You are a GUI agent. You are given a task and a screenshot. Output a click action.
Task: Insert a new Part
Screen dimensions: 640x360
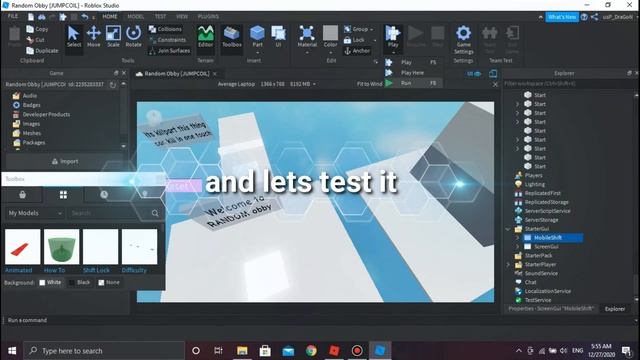(257, 38)
